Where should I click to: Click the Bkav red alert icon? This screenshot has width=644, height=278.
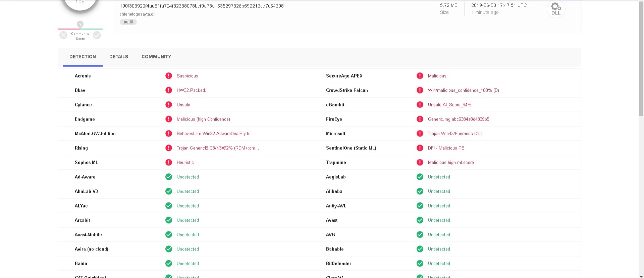coord(169,90)
